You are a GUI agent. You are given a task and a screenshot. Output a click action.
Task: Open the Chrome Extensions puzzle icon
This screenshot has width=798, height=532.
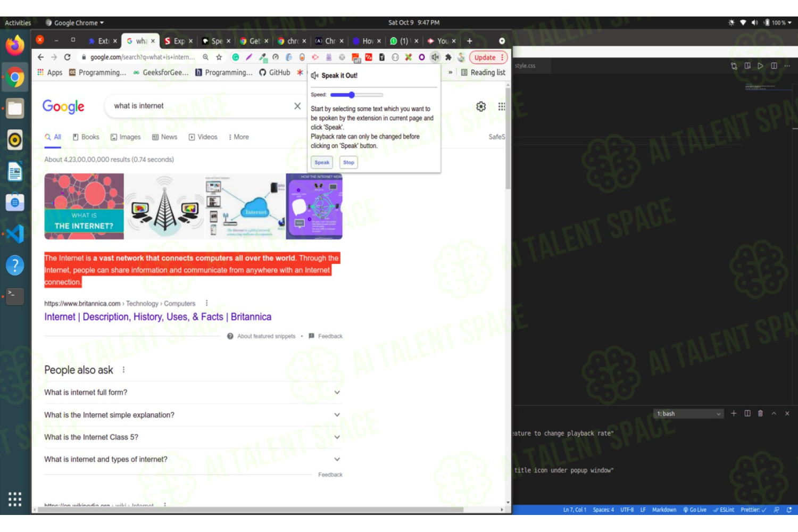pos(448,57)
